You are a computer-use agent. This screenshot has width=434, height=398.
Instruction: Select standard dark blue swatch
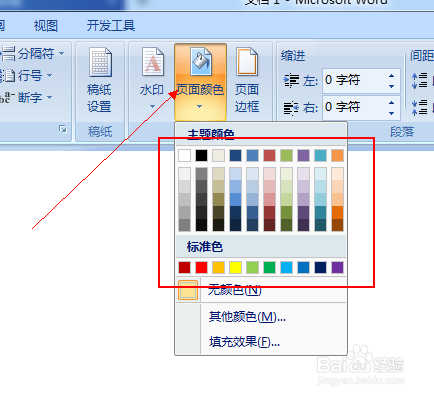pos(320,267)
